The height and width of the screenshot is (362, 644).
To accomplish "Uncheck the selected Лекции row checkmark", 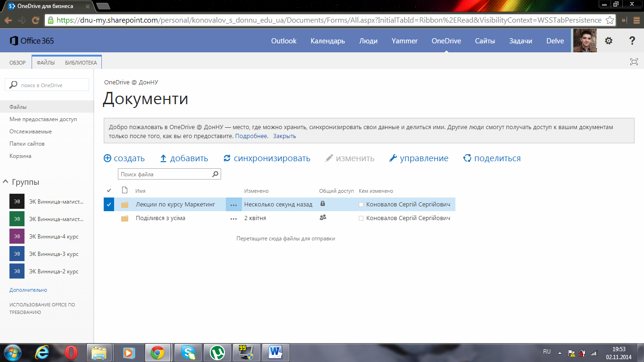I will (x=109, y=205).
